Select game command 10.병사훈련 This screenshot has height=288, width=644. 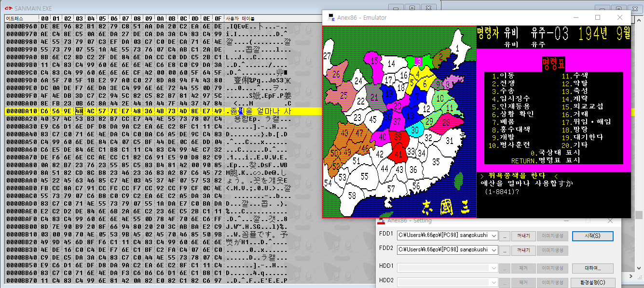[x=509, y=145]
